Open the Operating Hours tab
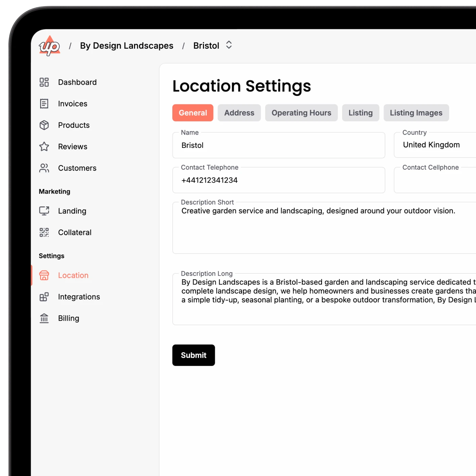 click(302, 113)
